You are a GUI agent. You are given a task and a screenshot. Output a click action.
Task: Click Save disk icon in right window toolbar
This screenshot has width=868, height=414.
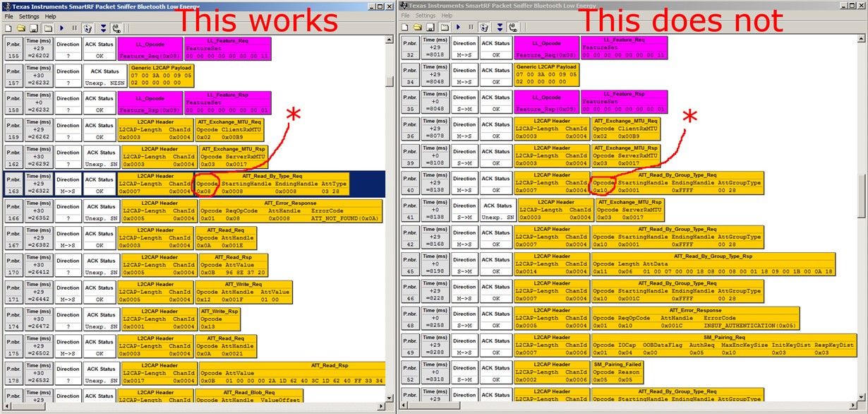429,27
